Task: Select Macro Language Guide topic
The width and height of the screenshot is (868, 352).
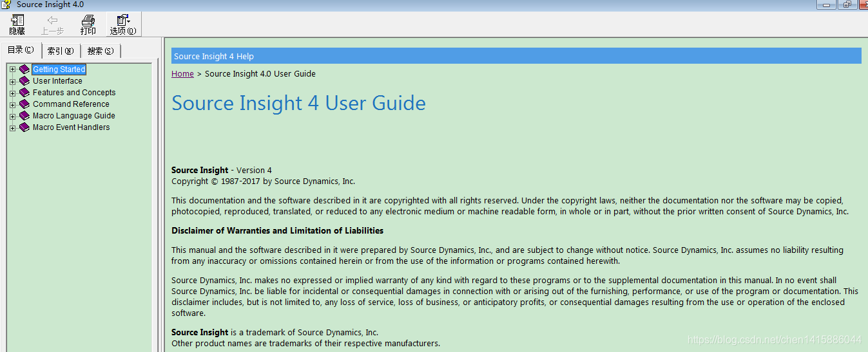Action: coord(74,115)
